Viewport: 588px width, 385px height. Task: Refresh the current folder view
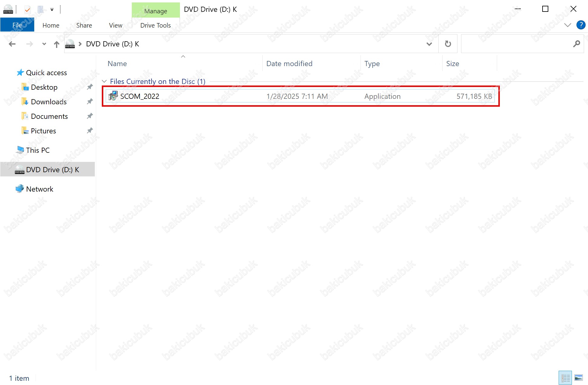(448, 44)
